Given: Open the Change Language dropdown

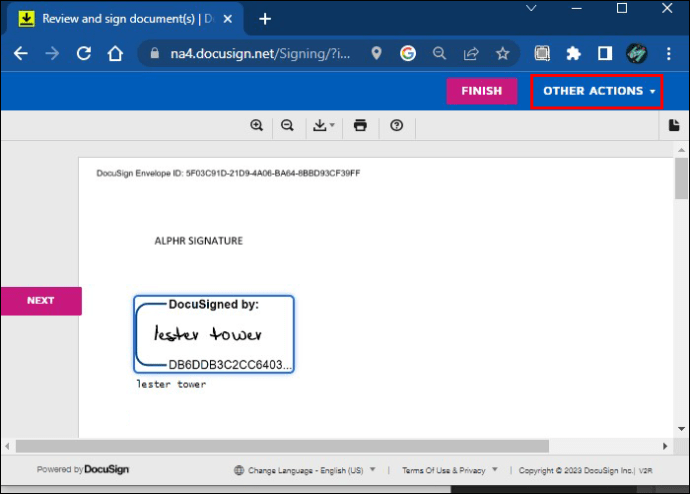Looking at the screenshot, I should pos(305,470).
